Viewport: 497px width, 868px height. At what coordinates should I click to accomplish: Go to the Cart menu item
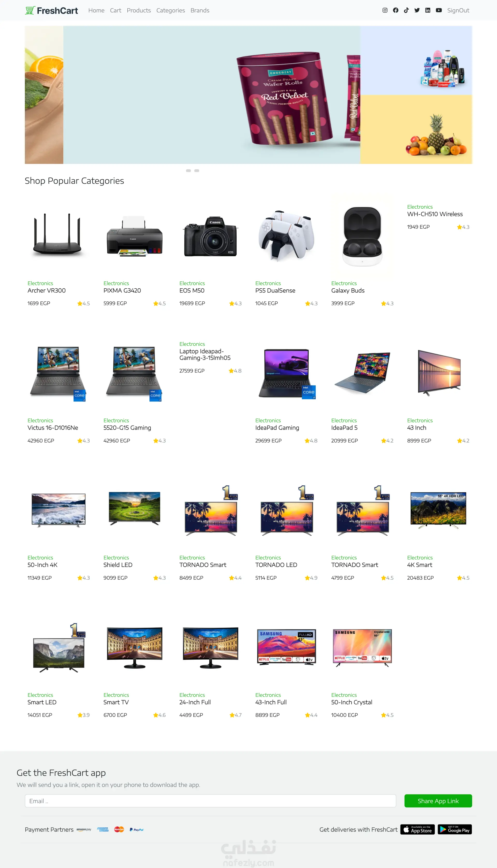click(115, 11)
